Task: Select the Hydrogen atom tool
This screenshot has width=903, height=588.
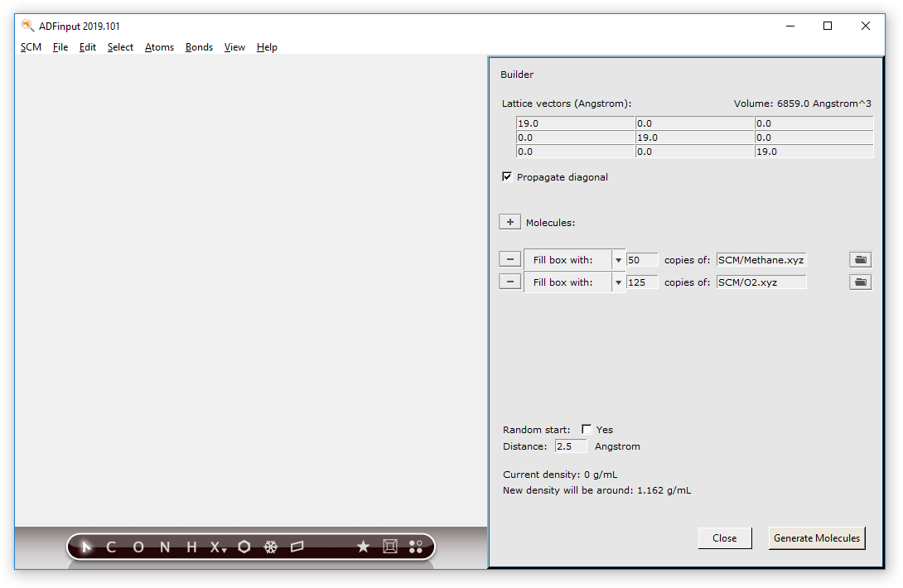Action: (191, 547)
